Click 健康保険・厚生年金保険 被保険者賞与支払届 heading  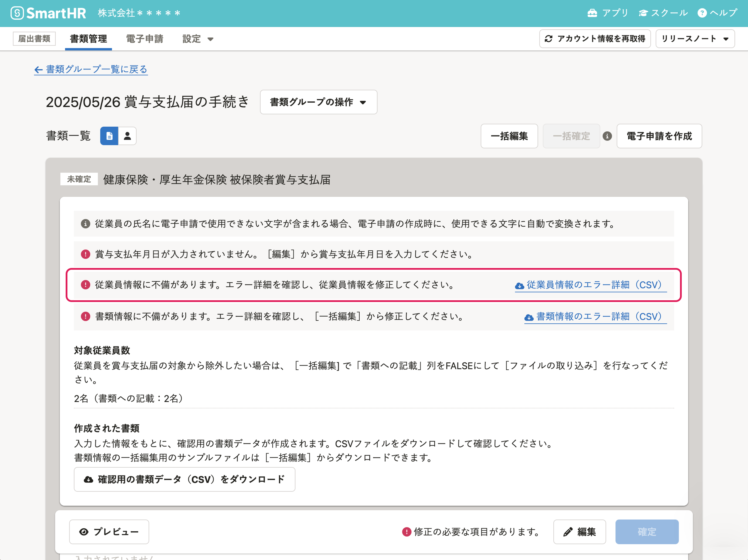[x=217, y=179]
